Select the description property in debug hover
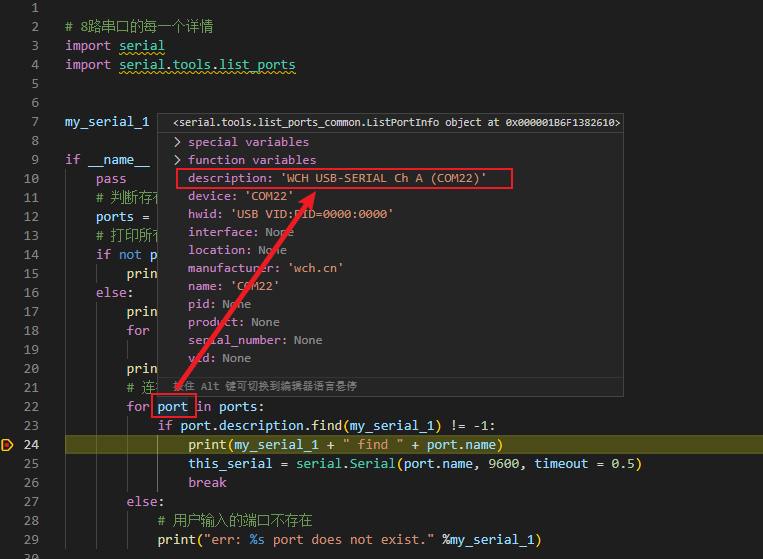Screen dimensions: 763x559 337,178
